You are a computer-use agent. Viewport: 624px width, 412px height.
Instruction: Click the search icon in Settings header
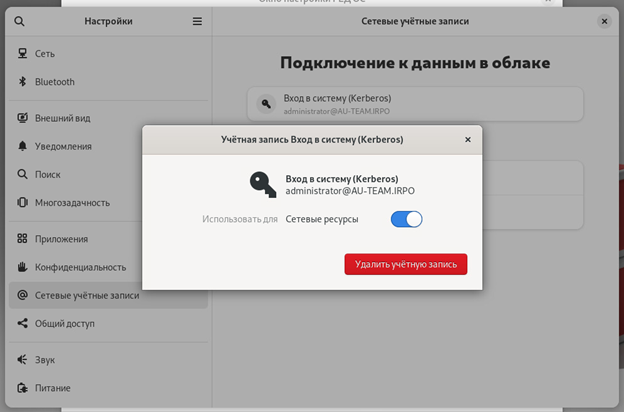tap(22, 21)
